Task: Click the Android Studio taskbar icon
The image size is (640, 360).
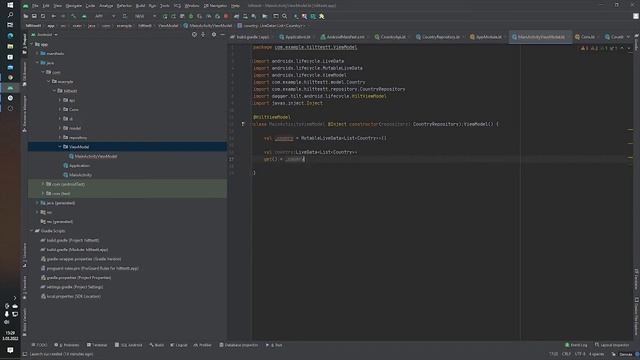Action: point(10,88)
